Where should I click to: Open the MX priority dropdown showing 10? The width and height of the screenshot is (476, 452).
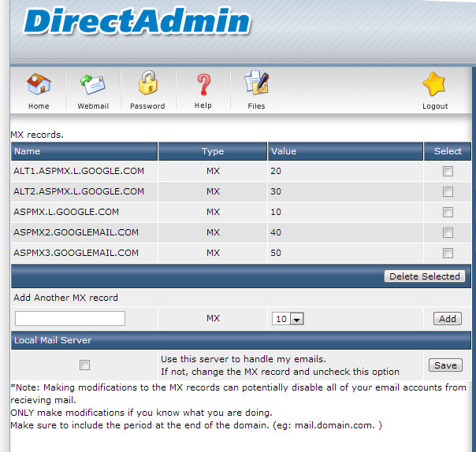288,319
